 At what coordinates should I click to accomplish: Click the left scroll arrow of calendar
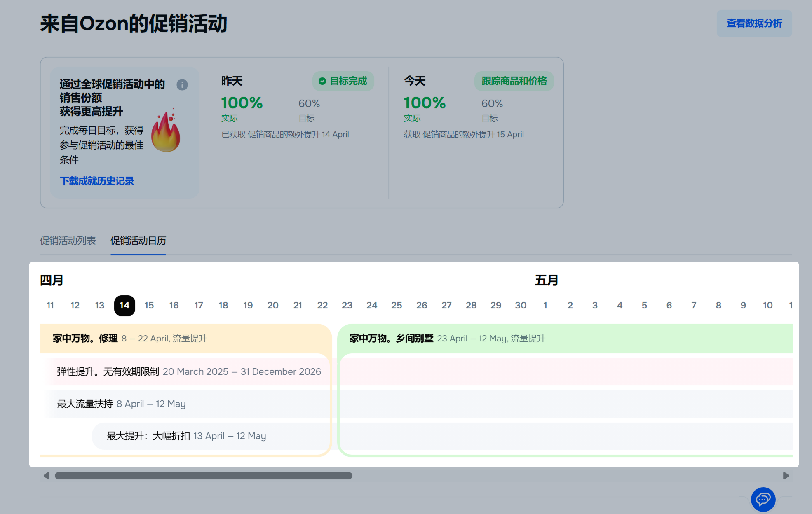47,476
